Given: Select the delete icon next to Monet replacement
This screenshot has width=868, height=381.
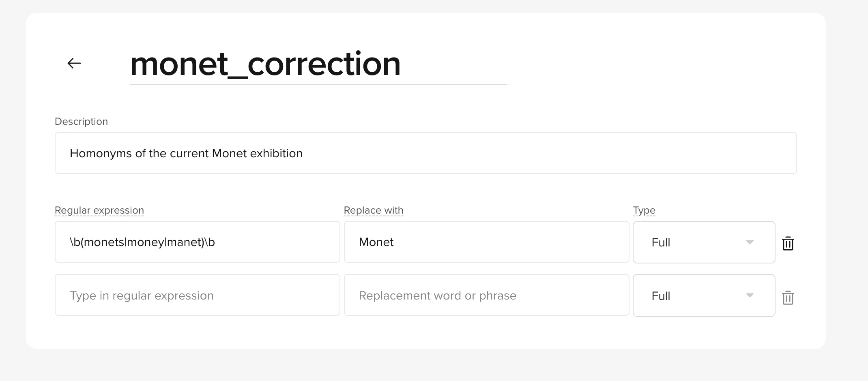Looking at the screenshot, I should (x=789, y=243).
